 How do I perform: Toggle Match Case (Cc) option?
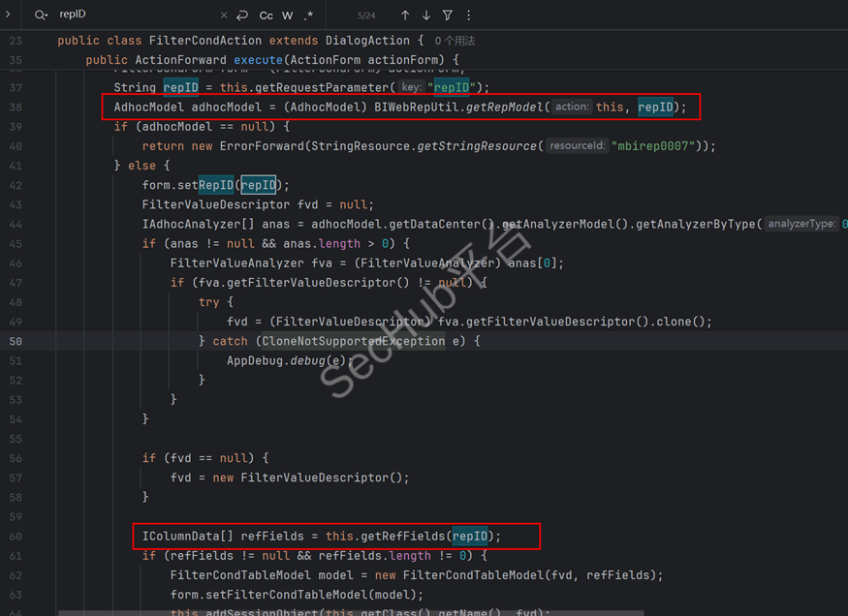[x=266, y=15]
